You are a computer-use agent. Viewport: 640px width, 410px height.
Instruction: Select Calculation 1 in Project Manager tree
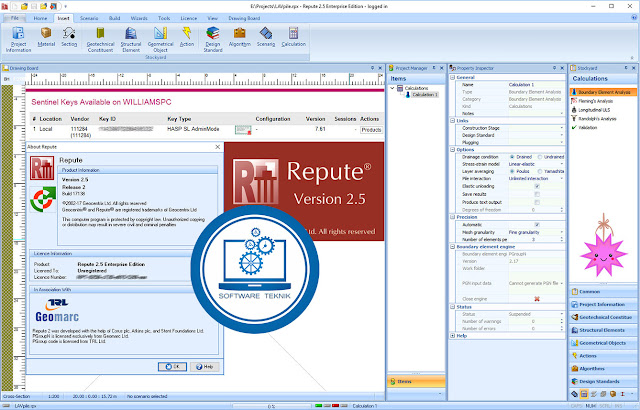424,95
